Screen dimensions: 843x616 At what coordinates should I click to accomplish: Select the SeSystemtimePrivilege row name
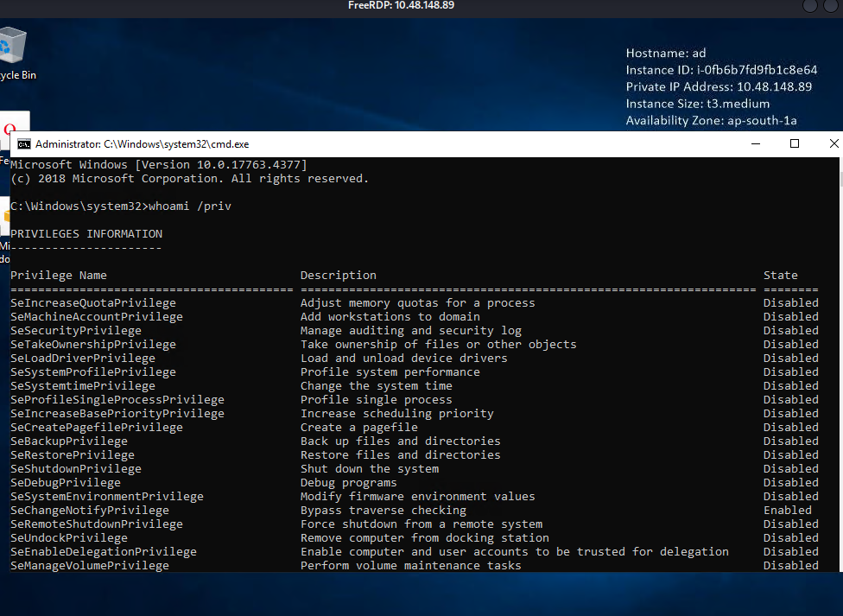[83, 385]
